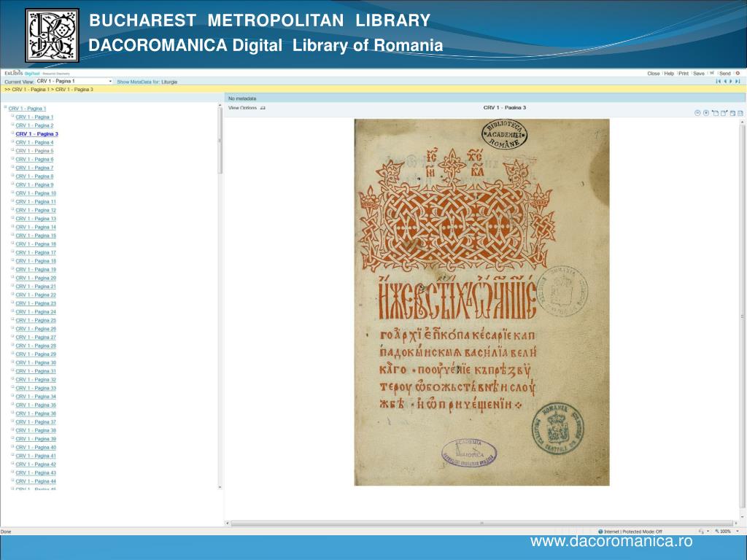Click the next page arrow icon
Screen dimensions: 747x560
(731, 81)
